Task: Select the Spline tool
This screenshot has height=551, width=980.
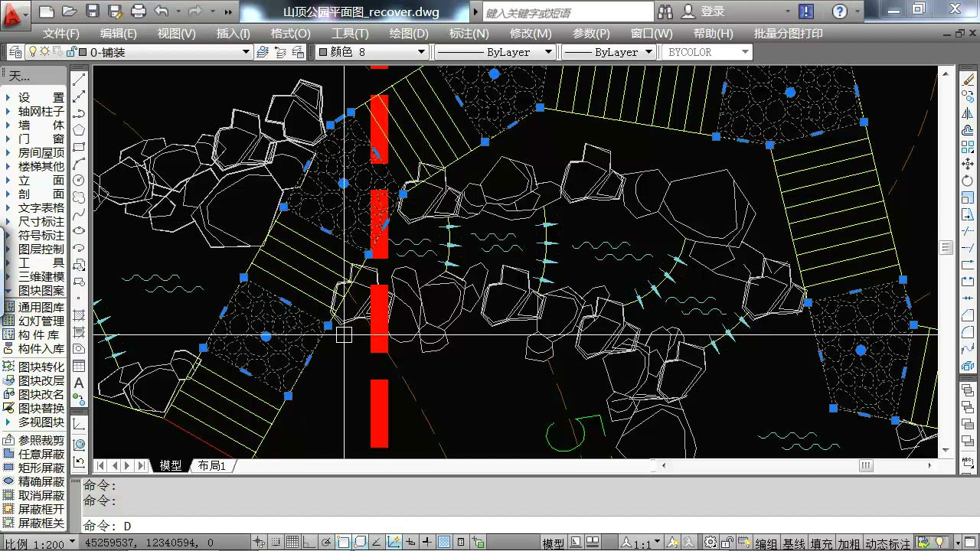Action: point(79,214)
